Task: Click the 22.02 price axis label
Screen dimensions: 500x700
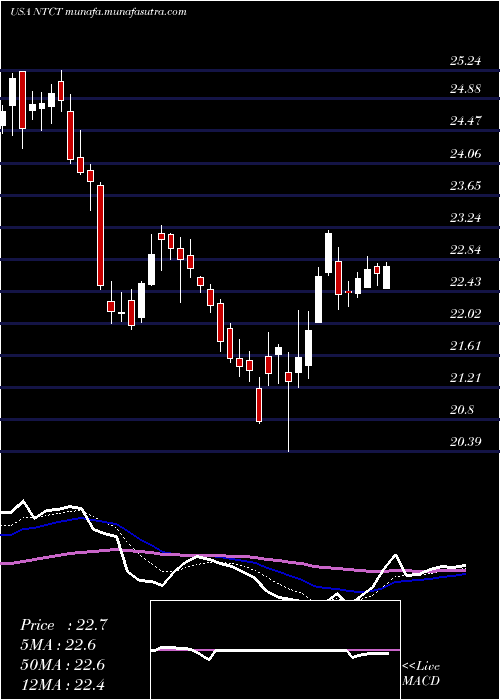Action: pos(465,314)
